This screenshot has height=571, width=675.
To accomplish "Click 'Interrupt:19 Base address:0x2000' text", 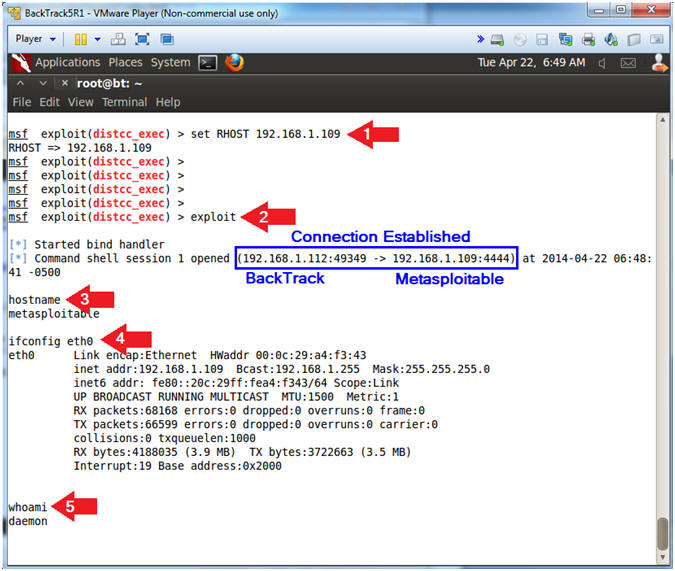I will 177,466.
